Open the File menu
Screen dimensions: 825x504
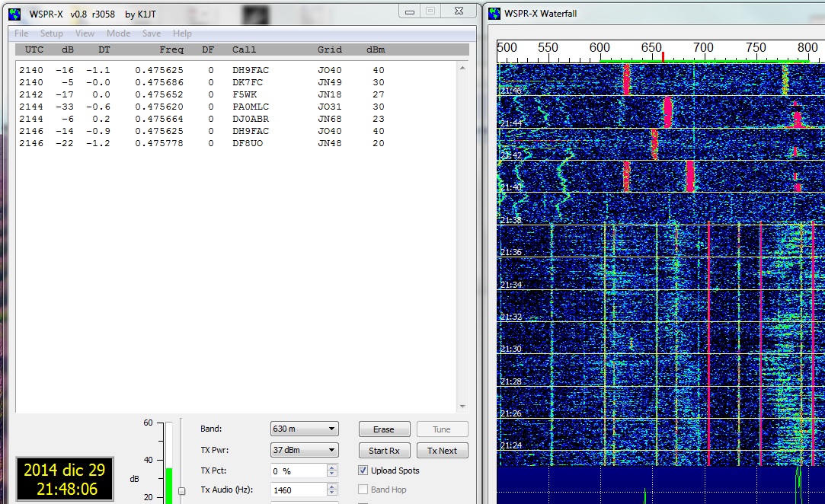click(21, 33)
